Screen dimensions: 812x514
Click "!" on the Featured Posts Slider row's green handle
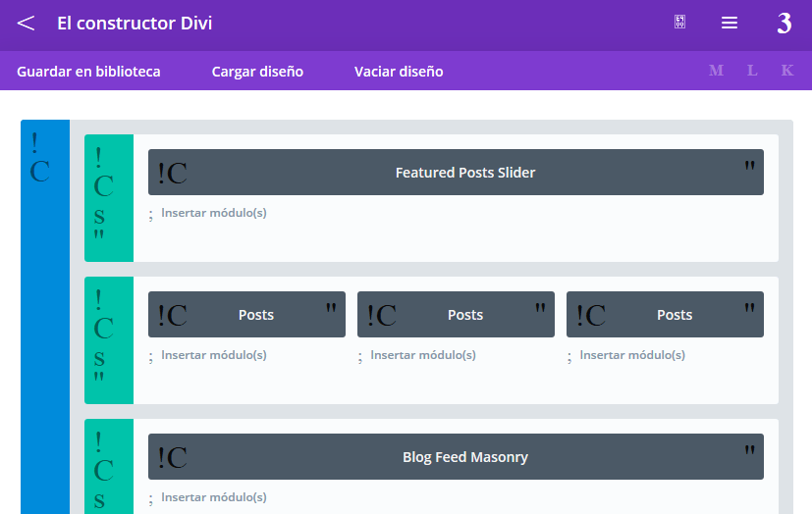point(98,158)
